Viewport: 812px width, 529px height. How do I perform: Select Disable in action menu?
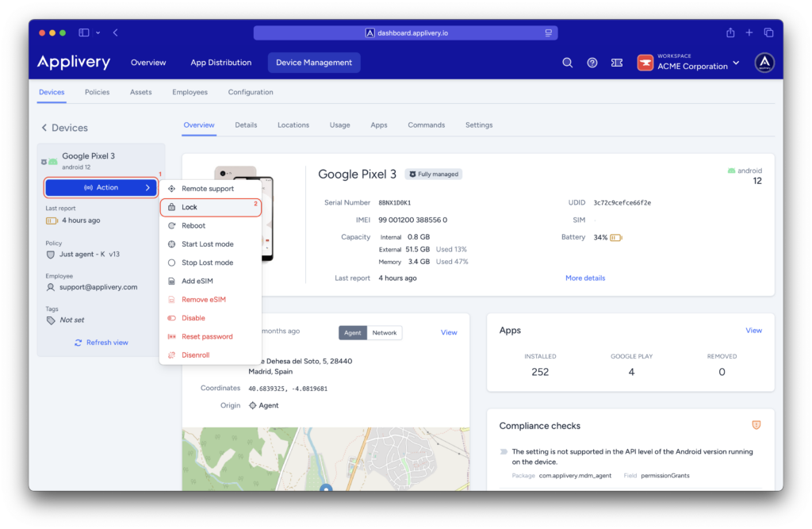[210, 318]
